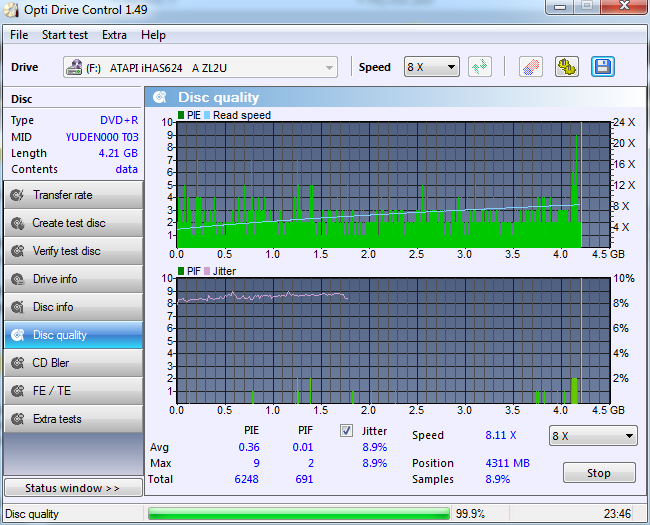This screenshot has width=650, height=525.
Task: Switch to Create test disc panel
Action: coord(73,223)
